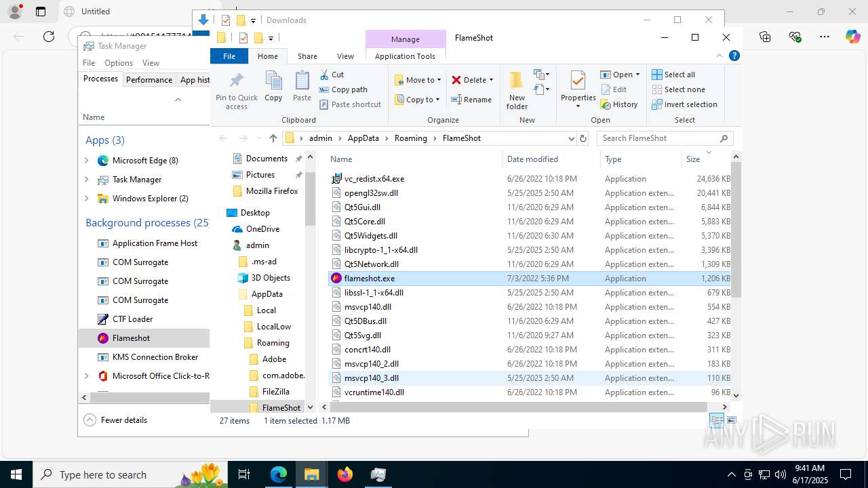Open Move to dropdown
Screen dimensions: 868x488
(418, 80)
